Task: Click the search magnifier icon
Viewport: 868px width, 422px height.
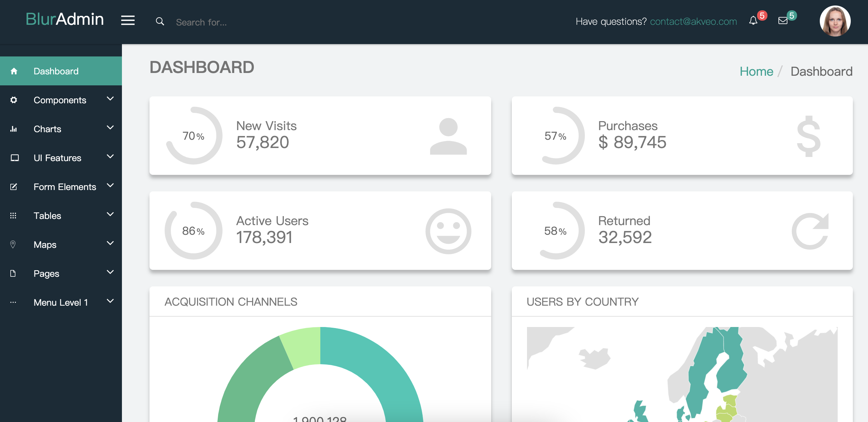Action: [x=160, y=22]
